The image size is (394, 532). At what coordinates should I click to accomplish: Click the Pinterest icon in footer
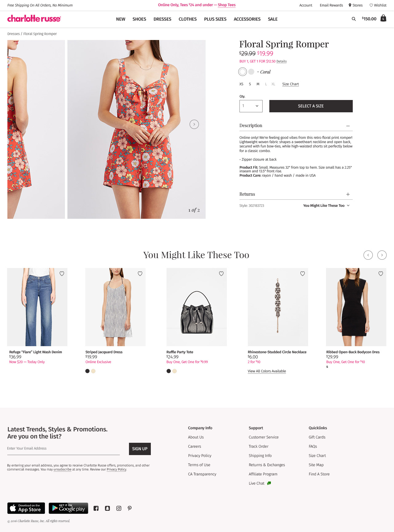coord(130,508)
